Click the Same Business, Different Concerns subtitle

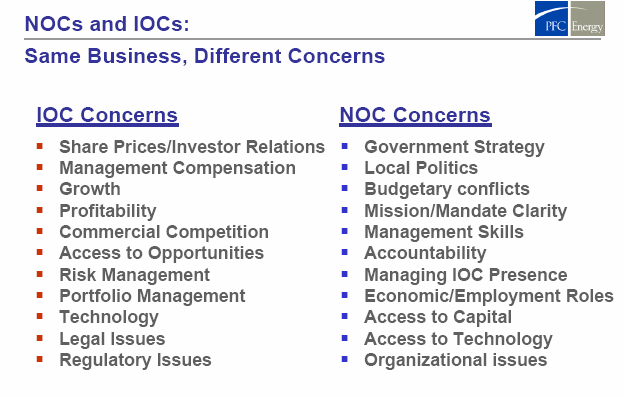click(x=205, y=56)
